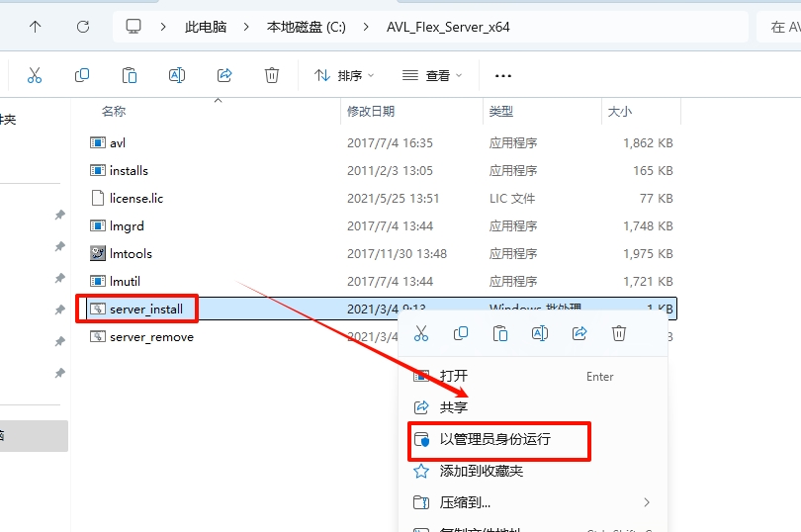Select 压缩到... in context menu
Viewport: 801px width, 532px height.
[533, 502]
